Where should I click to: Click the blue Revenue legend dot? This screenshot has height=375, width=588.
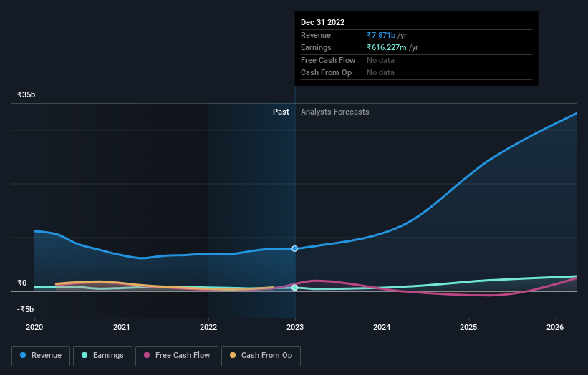point(23,355)
